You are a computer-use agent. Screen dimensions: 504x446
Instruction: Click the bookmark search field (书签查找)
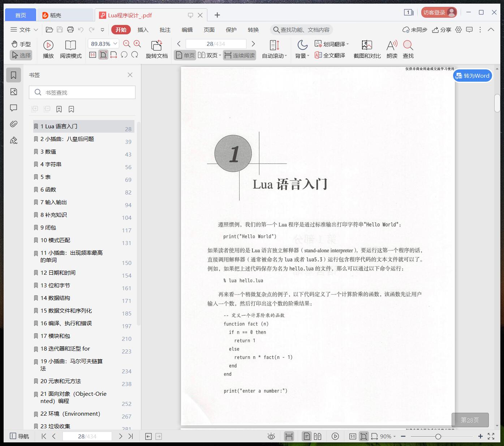tap(82, 93)
